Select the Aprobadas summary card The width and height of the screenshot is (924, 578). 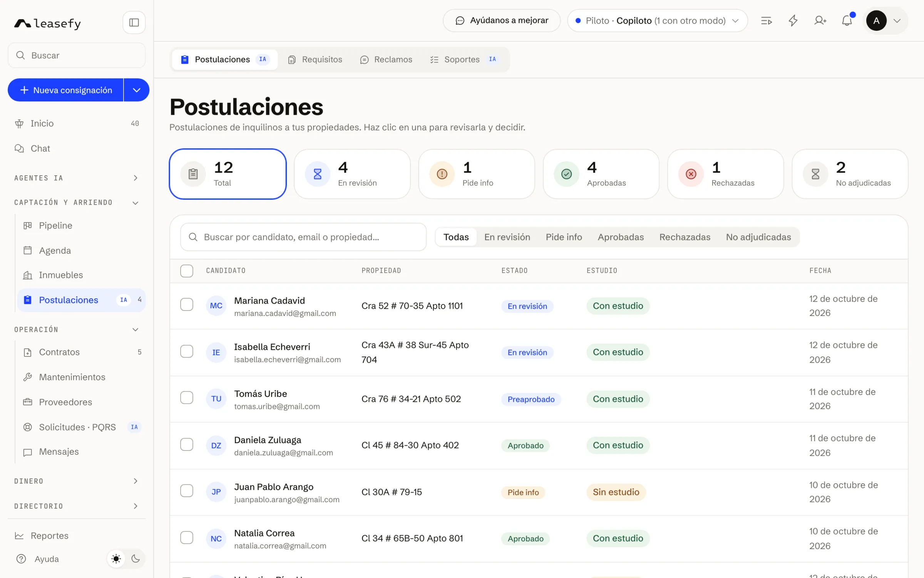pyautogui.click(x=601, y=174)
